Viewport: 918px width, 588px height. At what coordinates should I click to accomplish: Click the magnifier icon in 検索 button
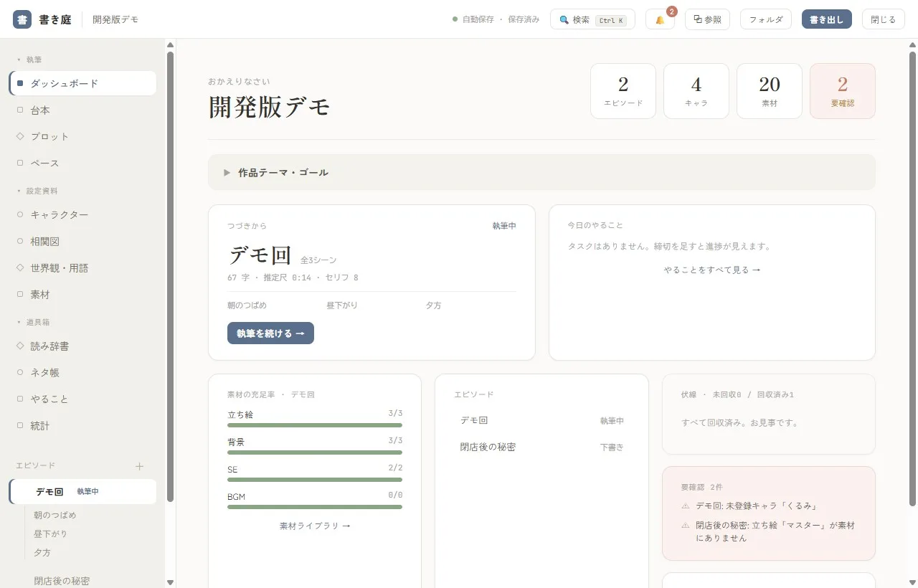click(564, 20)
